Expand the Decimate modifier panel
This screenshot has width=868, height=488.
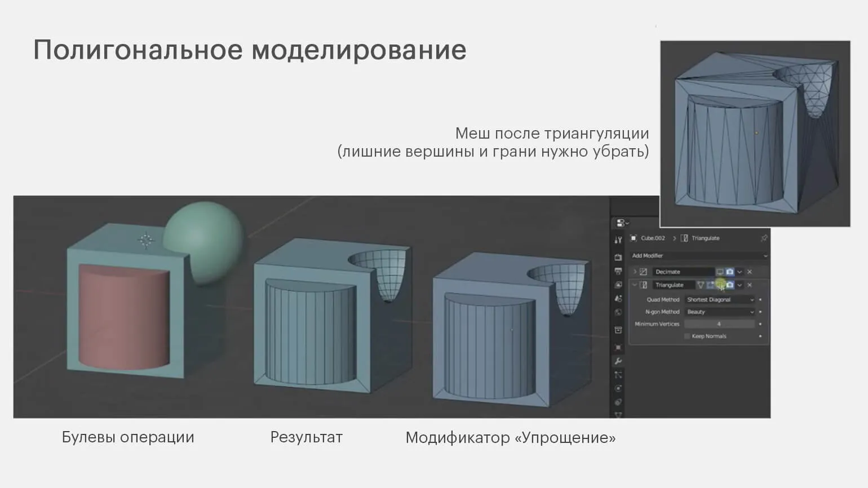tap(635, 272)
